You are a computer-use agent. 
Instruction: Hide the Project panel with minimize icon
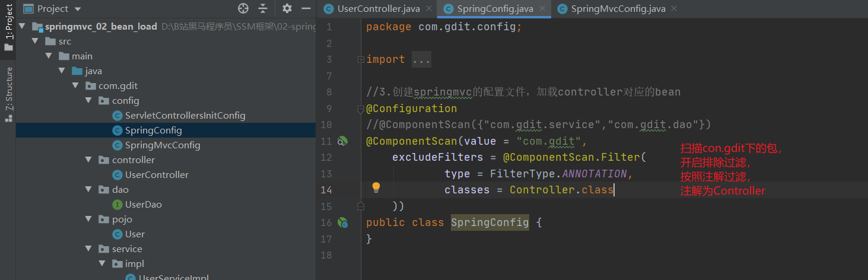coord(306,8)
